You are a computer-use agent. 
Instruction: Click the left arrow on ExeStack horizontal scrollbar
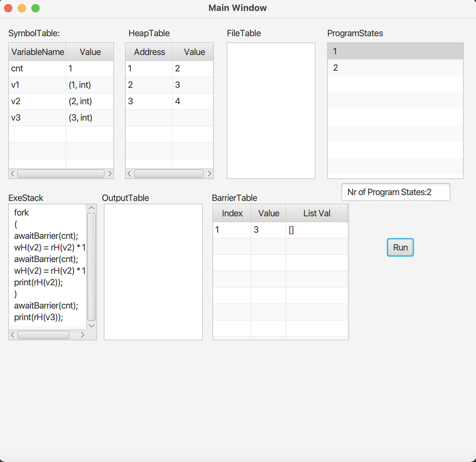(12, 335)
